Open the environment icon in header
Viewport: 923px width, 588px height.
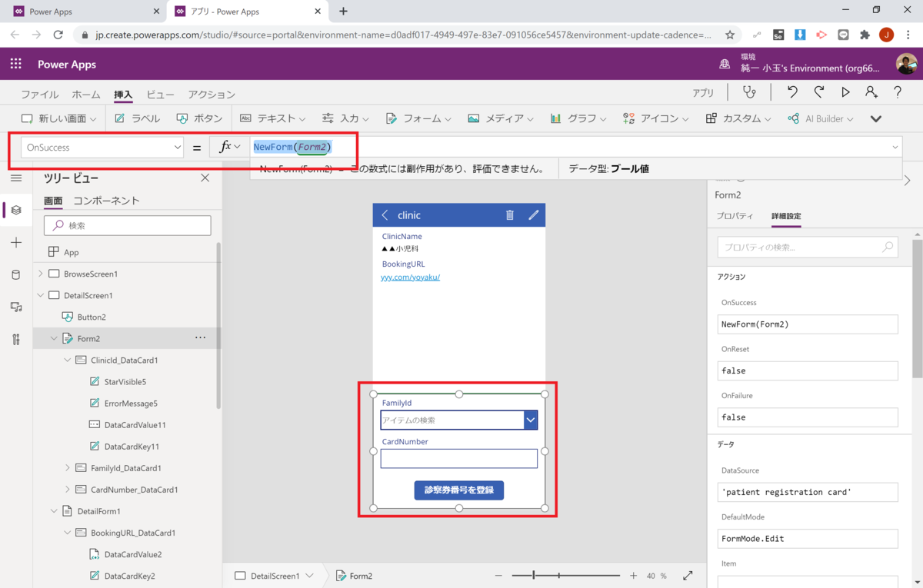[x=725, y=64]
